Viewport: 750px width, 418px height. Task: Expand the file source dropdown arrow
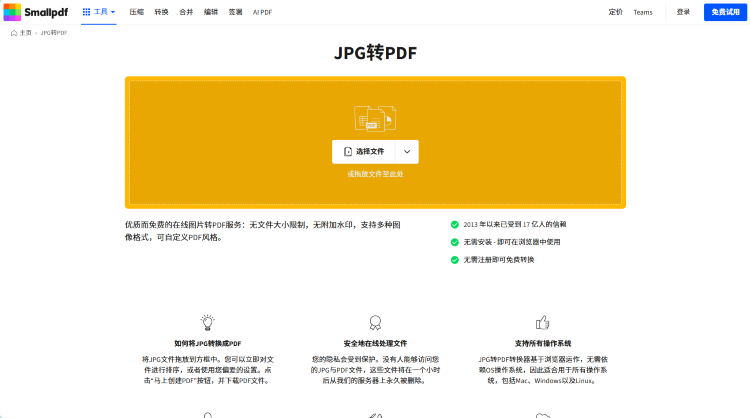click(x=407, y=152)
